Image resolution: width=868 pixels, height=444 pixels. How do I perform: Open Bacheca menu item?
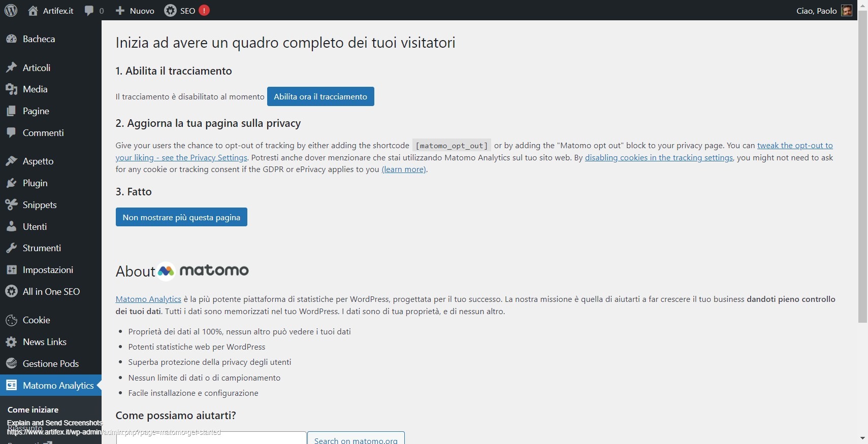(51, 39)
